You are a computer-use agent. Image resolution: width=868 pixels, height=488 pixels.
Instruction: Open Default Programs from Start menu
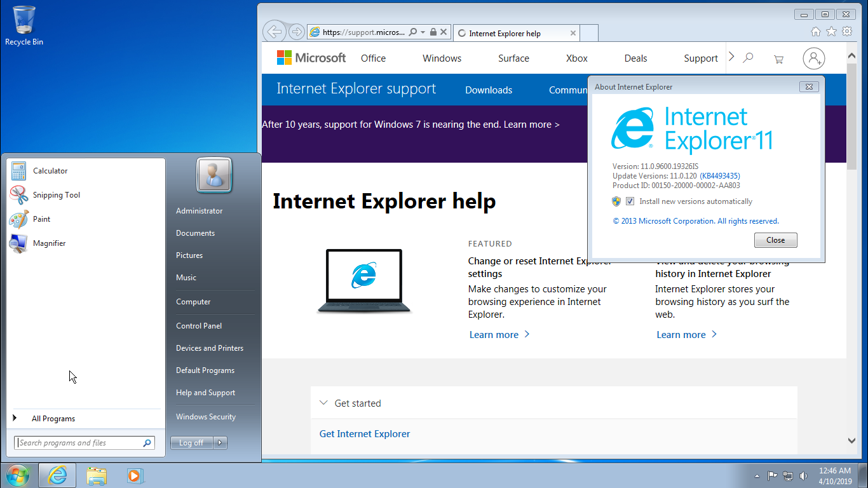point(205,370)
